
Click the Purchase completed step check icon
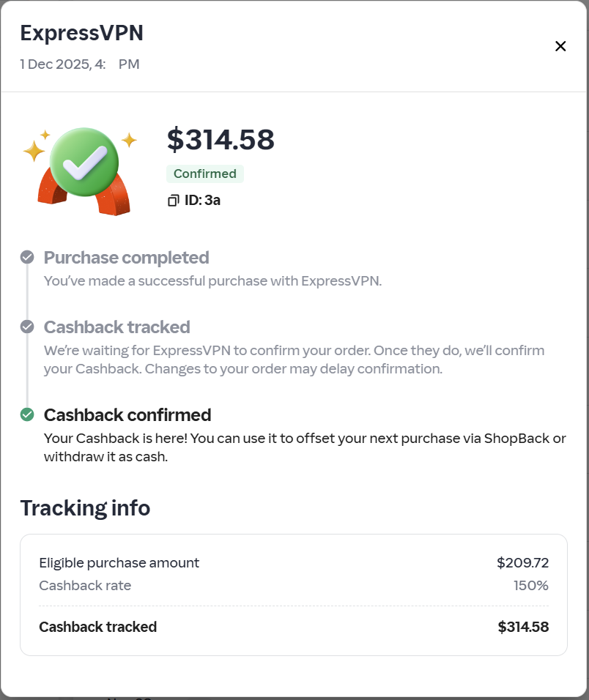[x=27, y=257]
